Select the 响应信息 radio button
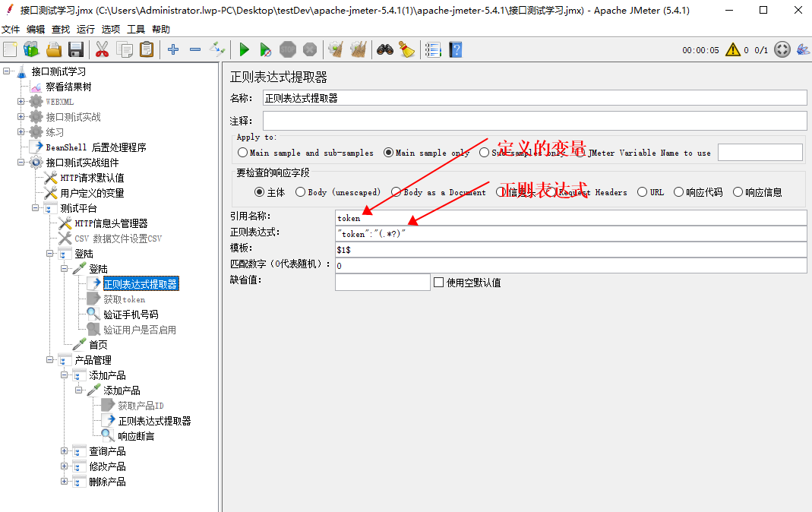The height and width of the screenshot is (512, 812). click(x=738, y=192)
